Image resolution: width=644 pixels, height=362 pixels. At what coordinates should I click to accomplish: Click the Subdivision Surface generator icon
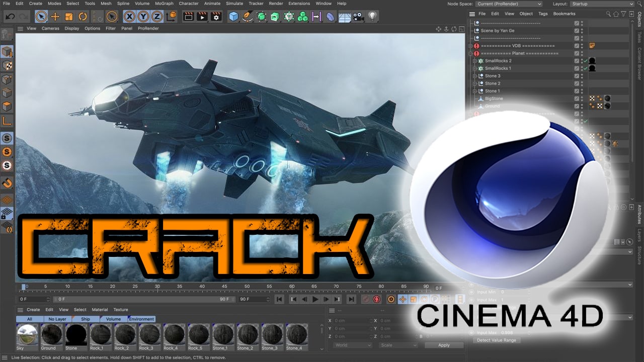coord(261,17)
